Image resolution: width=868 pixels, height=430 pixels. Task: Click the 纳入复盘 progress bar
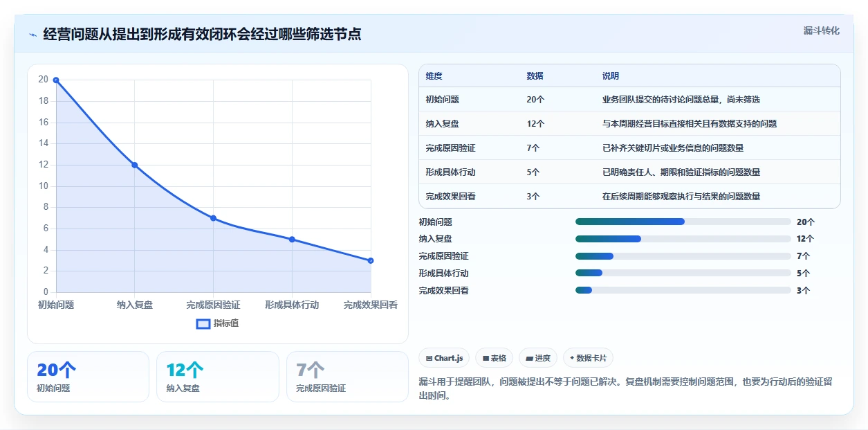point(683,239)
